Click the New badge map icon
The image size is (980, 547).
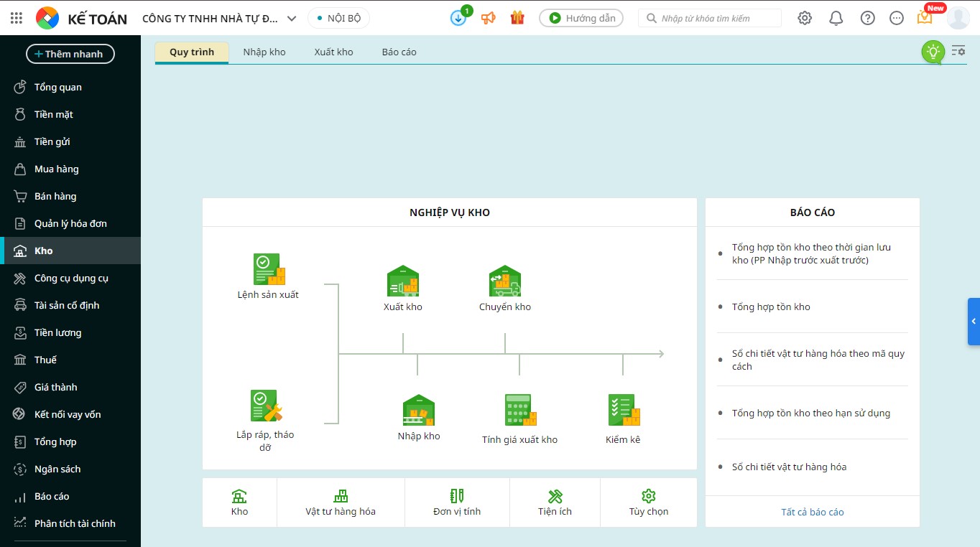coord(925,17)
